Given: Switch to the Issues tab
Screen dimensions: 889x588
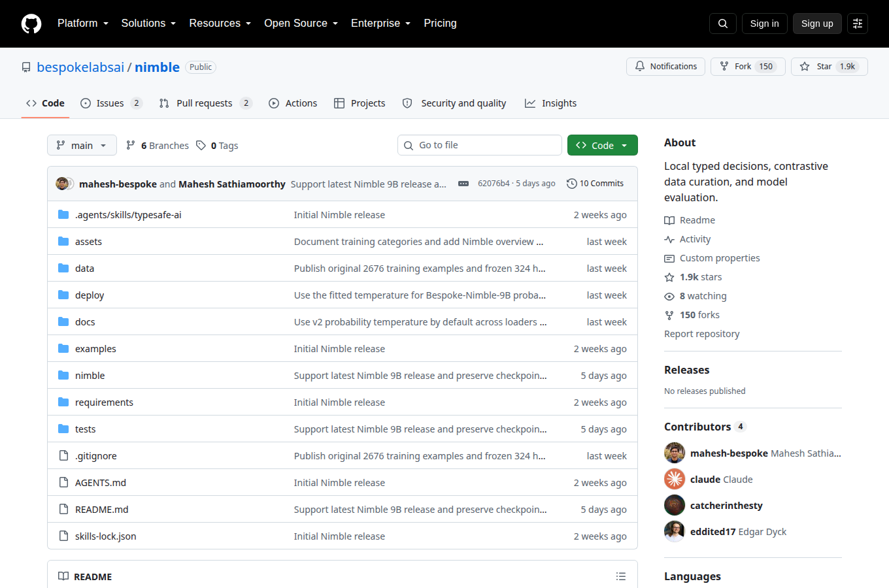Looking at the screenshot, I should [x=111, y=103].
